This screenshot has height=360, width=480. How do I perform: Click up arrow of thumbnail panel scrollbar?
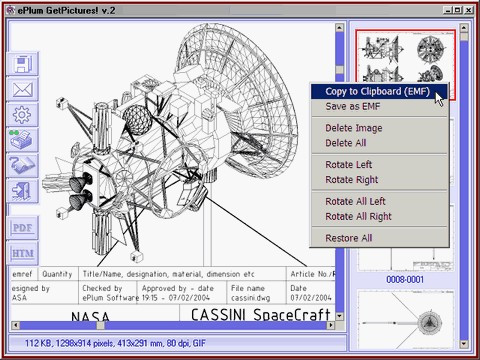tap(464, 28)
